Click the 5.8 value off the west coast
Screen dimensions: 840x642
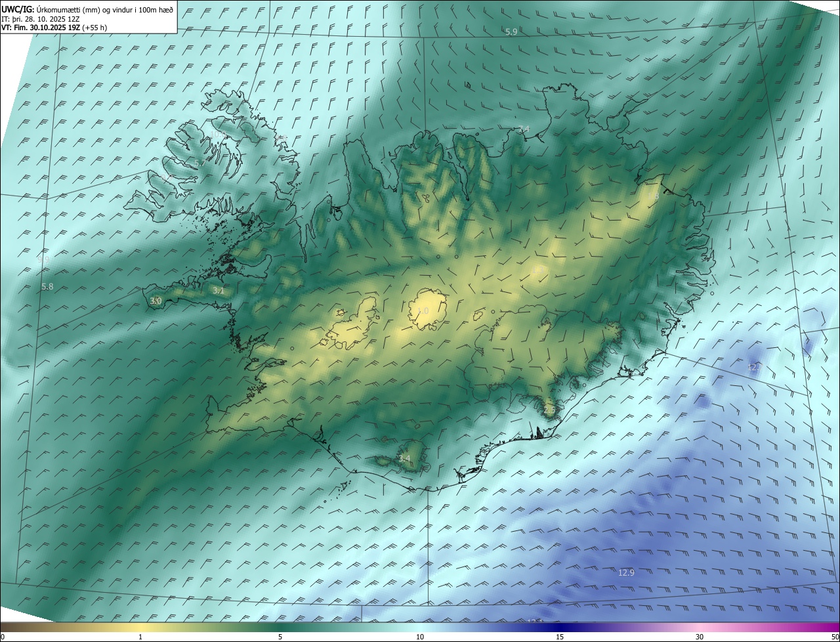[x=47, y=287]
